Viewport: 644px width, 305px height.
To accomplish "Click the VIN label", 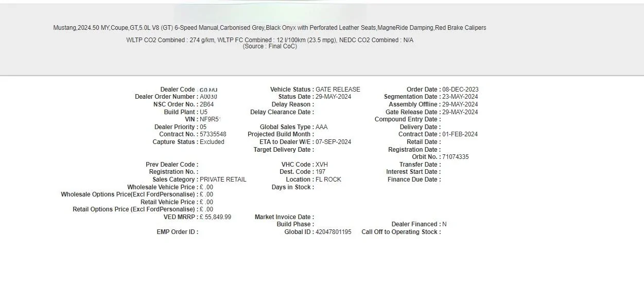I will click(x=192, y=119).
